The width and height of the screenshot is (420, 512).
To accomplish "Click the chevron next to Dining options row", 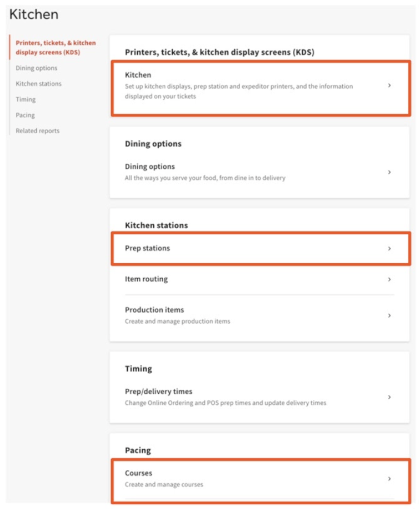I will pos(389,172).
